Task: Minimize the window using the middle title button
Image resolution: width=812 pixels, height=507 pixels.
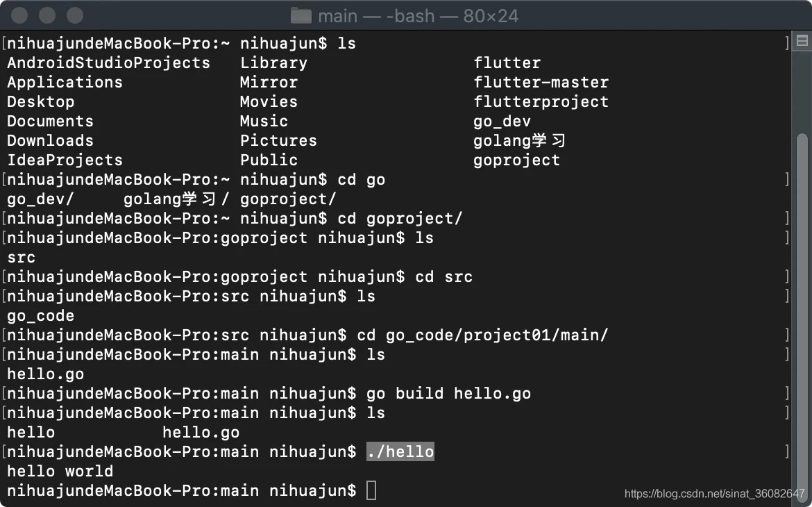Action: (x=47, y=15)
